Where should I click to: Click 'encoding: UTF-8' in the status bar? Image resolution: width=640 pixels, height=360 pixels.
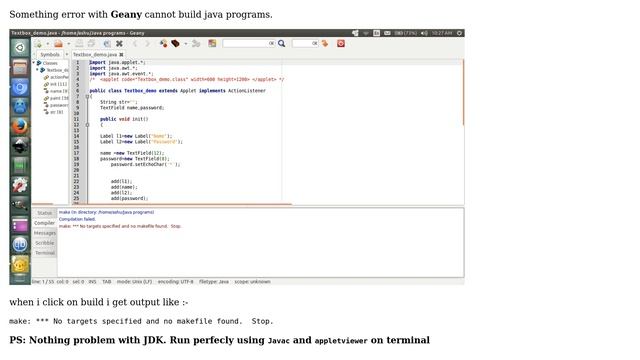(x=176, y=282)
